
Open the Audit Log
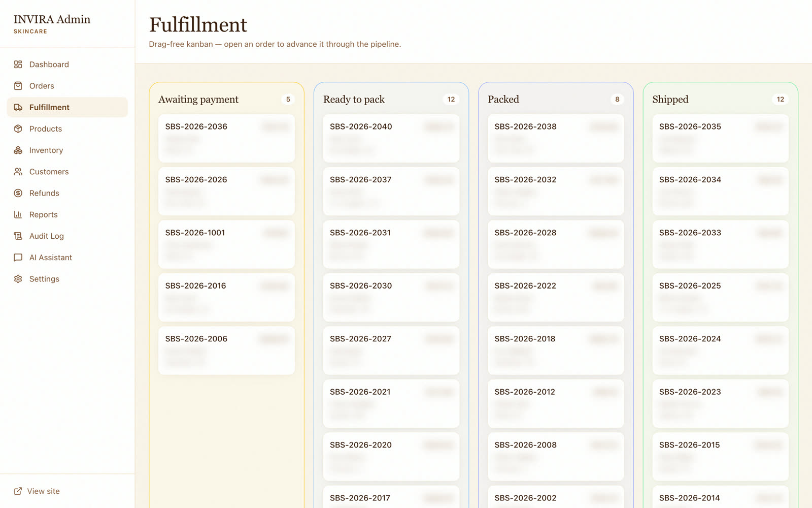point(67,236)
